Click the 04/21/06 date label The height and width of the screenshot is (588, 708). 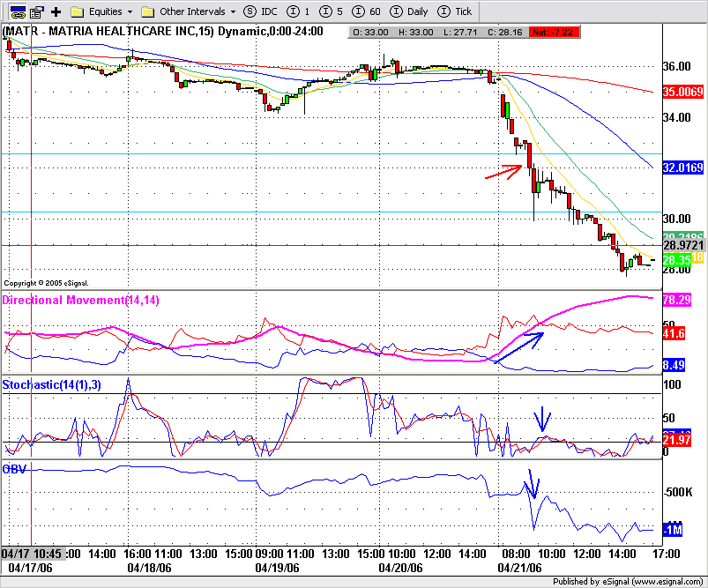519,568
